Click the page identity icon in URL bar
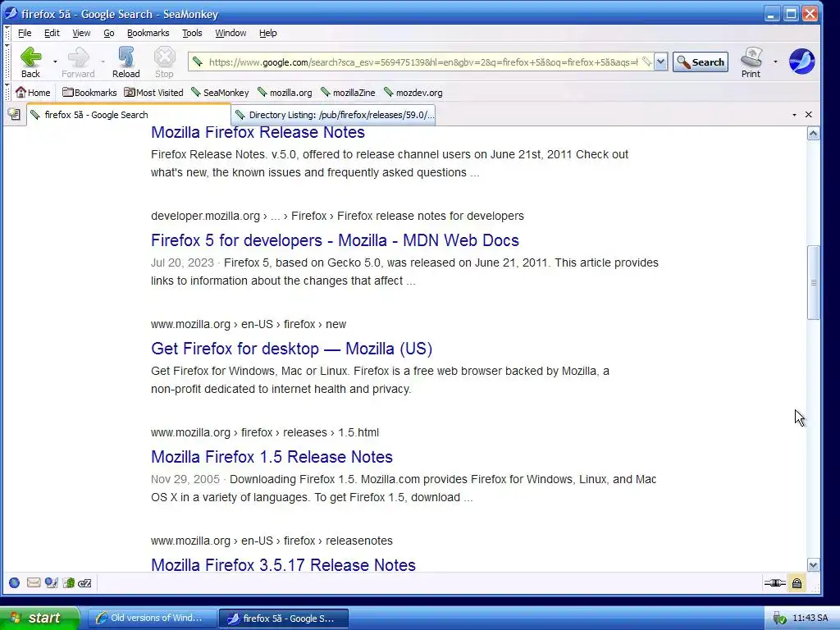Viewport: 840px width, 630px height. tap(198, 62)
